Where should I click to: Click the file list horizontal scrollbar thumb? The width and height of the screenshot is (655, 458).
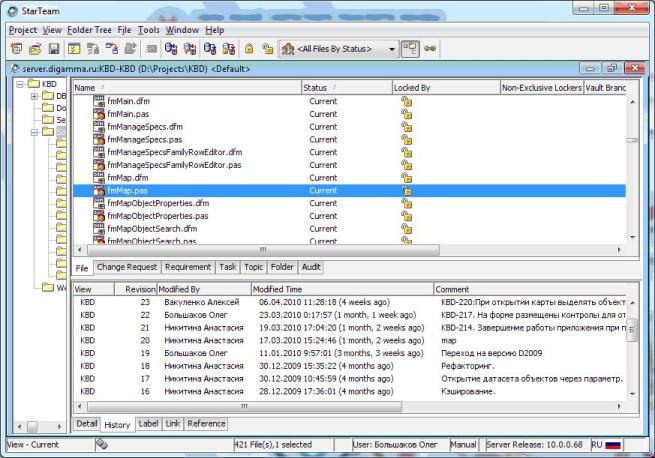263,249
